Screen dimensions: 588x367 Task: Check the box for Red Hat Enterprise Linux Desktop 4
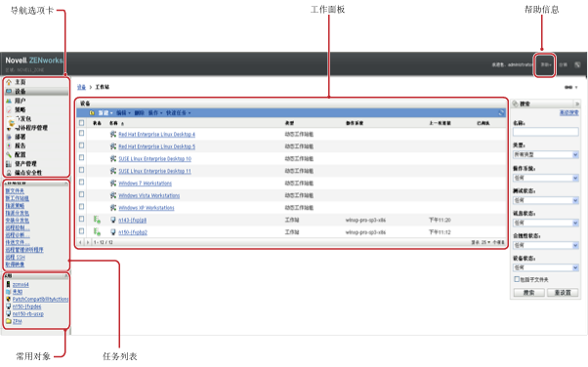81,133
